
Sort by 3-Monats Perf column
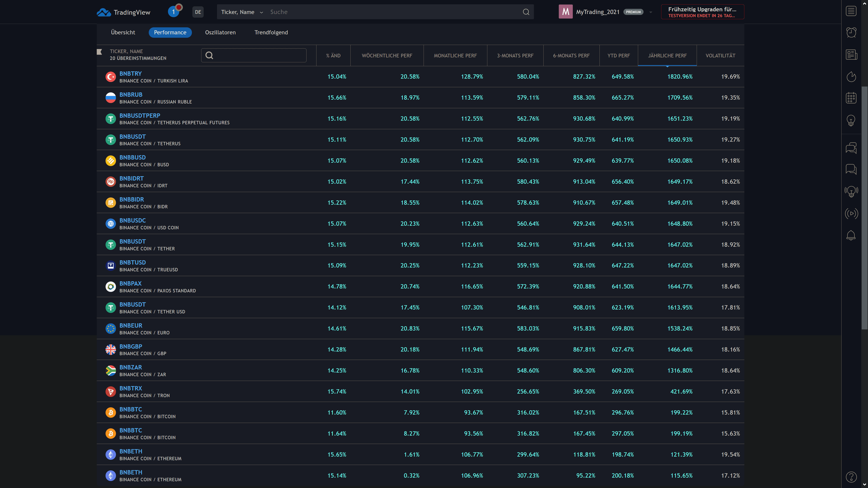coord(515,56)
